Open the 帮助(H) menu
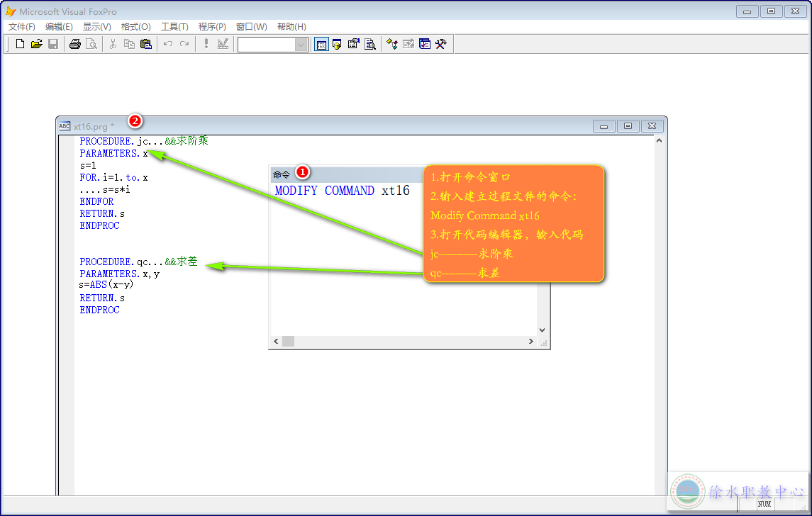 (291, 27)
